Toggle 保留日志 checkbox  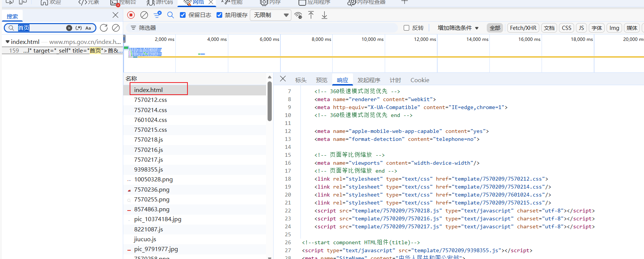pos(183,15)
